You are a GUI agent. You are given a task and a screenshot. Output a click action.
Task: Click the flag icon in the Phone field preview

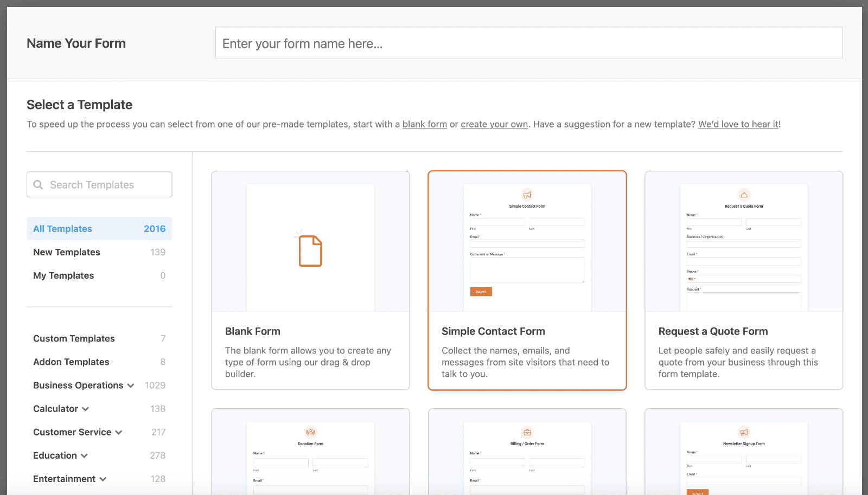coord(690,279)
